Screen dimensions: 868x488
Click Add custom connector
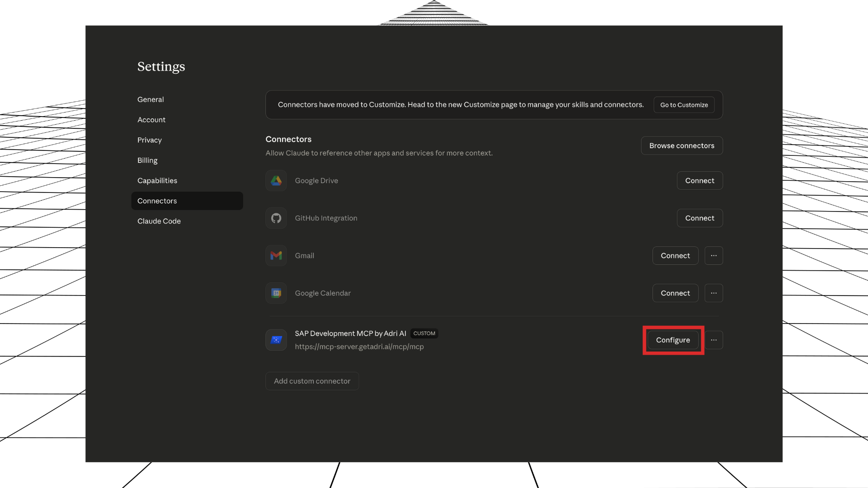(x=312, y=381)
